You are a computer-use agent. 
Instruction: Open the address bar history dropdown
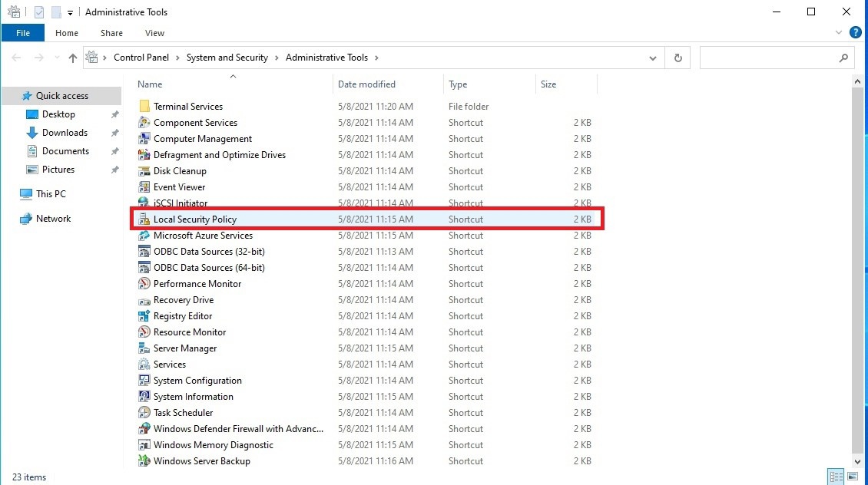[653, 58]
